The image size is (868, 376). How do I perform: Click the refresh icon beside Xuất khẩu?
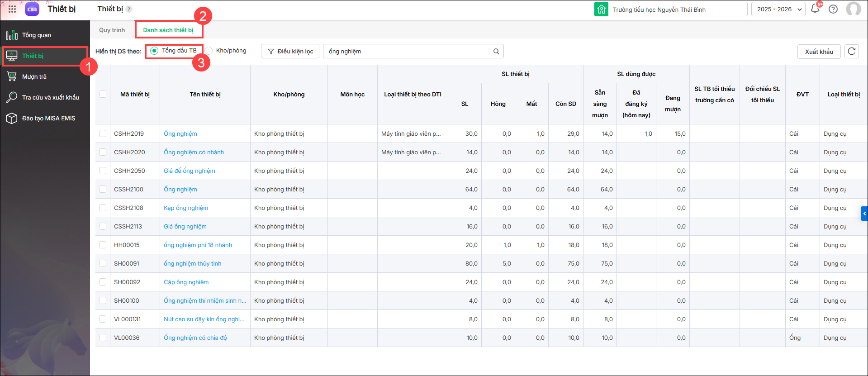point(851,52)
